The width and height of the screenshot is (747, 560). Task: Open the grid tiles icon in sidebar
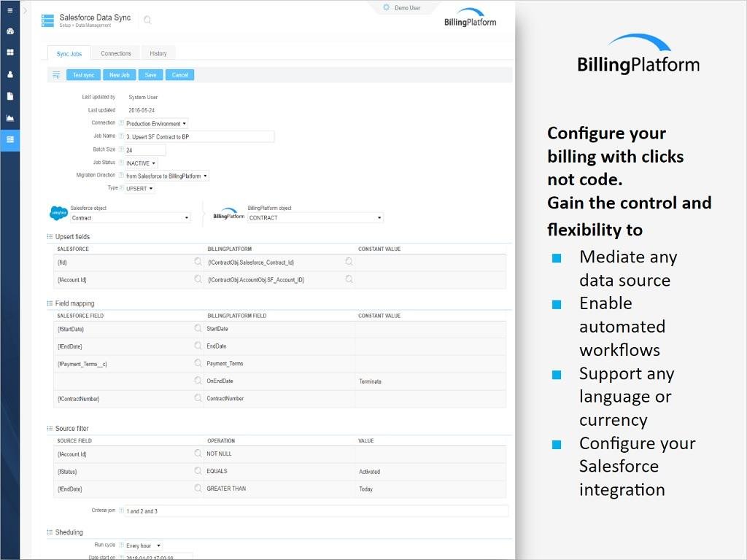(10, 52)
